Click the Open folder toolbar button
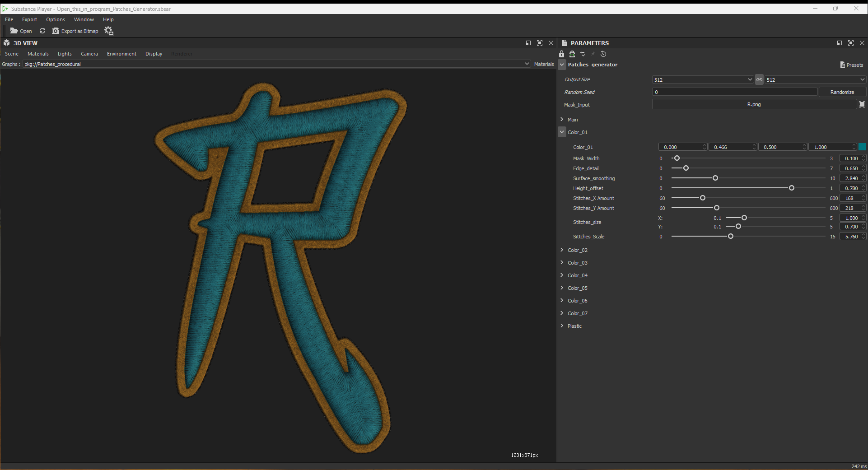Viewport: 868px width, 470px height. point(21,31)
